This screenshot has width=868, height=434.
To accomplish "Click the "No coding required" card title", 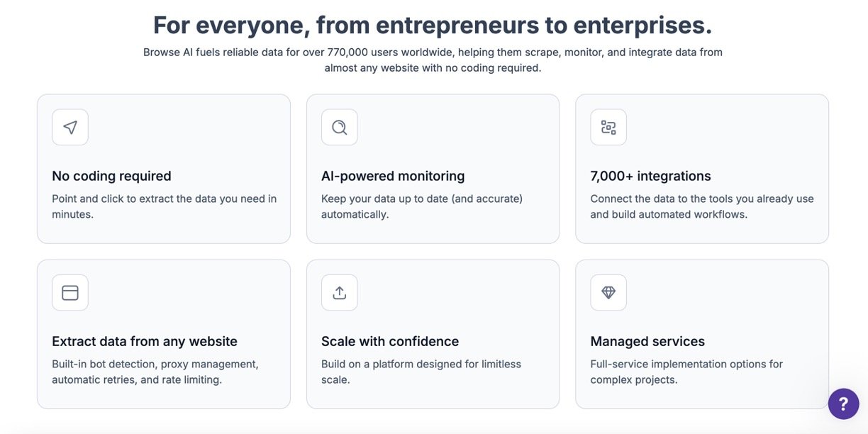I will [x=111, y=176].
